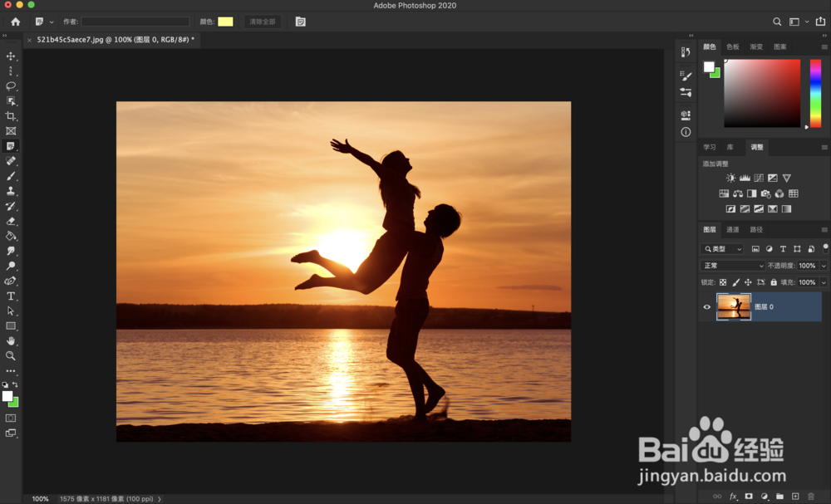
Task: Share the image via share icon
Action: [820, 22]
